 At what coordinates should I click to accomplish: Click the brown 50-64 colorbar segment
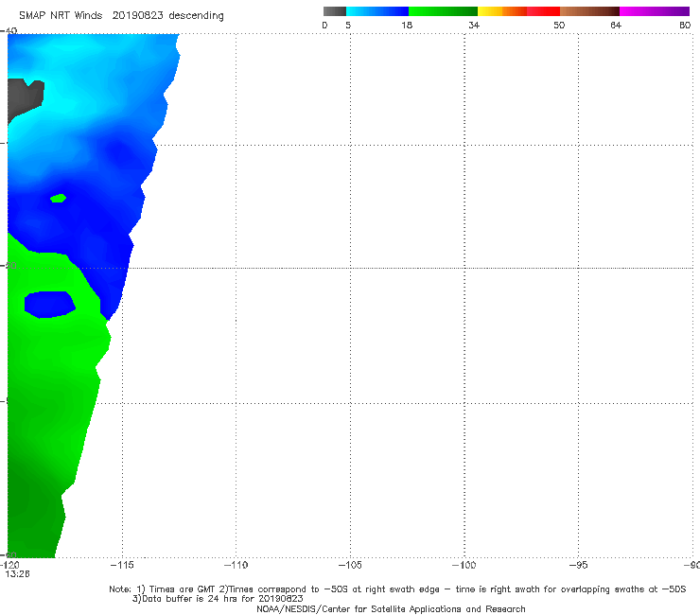click(x=589, y=11)
